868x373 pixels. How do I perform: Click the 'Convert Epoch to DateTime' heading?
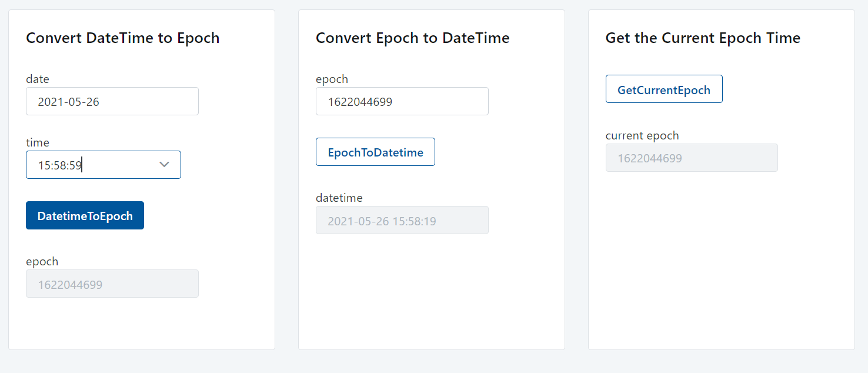(x=412, y=38)
